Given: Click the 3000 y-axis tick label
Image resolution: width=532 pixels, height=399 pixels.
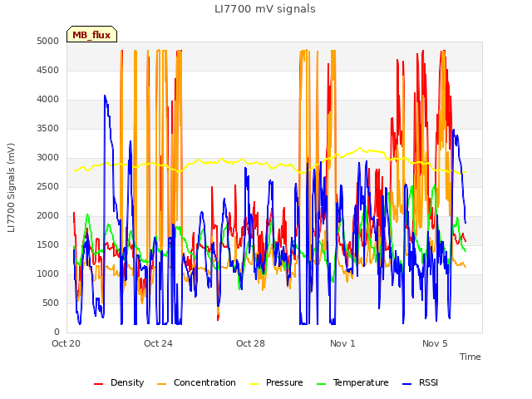Looking at the screenshot, I should point(48,157).
